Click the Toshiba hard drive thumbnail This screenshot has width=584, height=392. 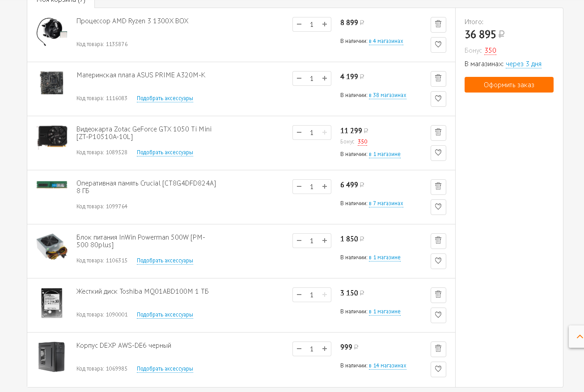tap(52, 303)
